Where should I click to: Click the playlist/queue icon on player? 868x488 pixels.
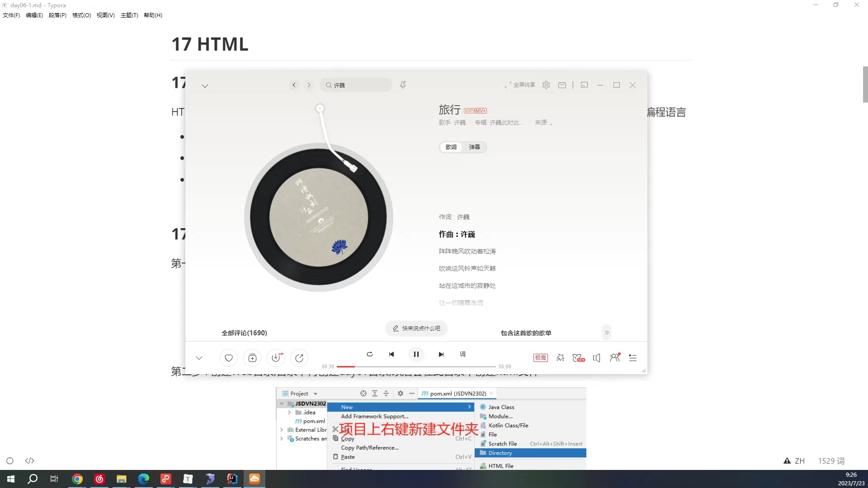click(633, 357)
